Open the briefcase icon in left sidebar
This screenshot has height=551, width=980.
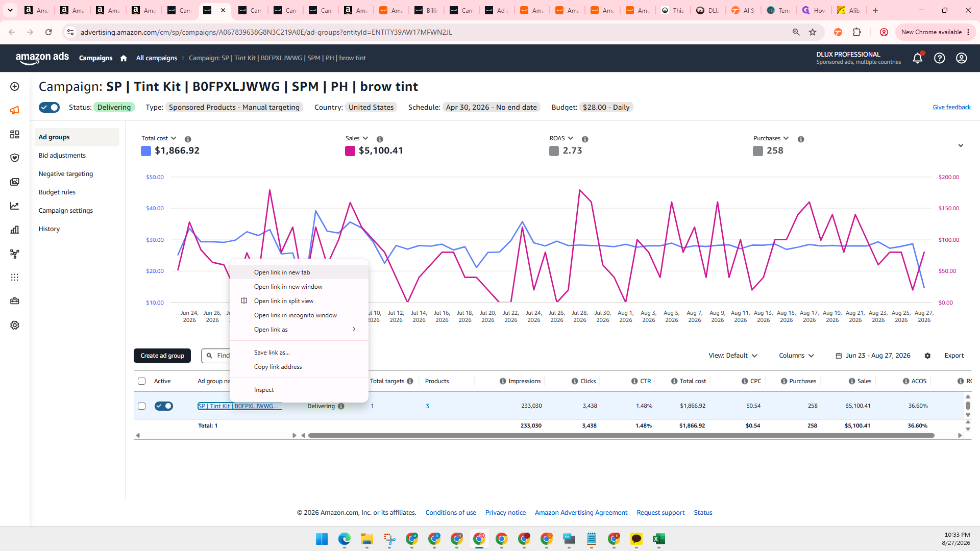coord(15,301)
